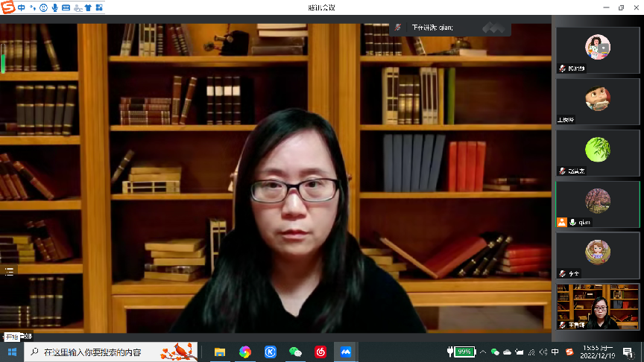Select the bamboo avatar participant tile

click(597, 153)
